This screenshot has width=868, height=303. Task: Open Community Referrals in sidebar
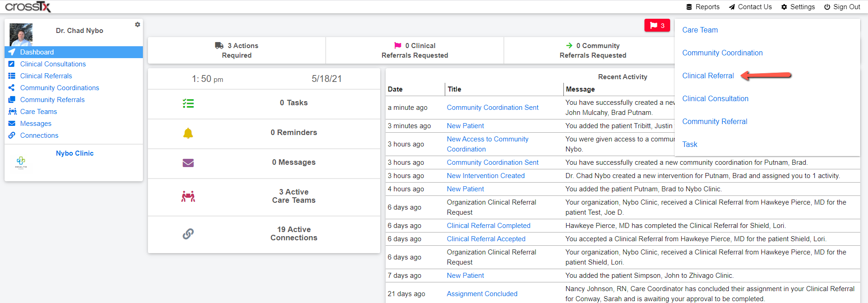click(x=52, y=100)
